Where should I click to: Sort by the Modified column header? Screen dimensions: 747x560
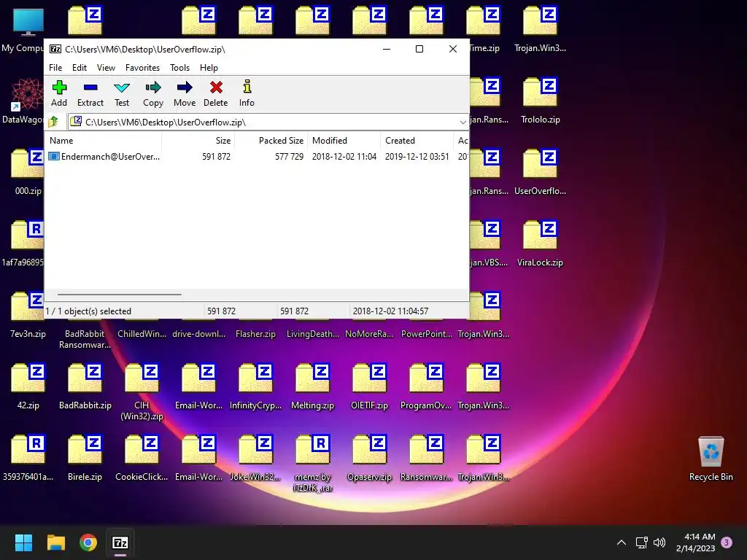pyautogui.click(x=344, y=141)
